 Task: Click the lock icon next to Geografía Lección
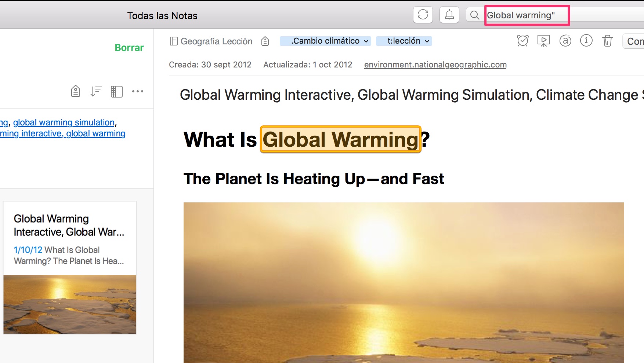[x=265, y=41]
